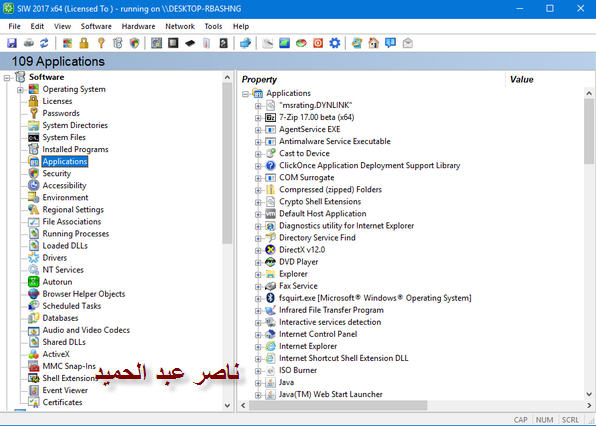Click the CPU chip toolbar icon
The height and width of the screenshot is (427, 596).
click(173, 43)
